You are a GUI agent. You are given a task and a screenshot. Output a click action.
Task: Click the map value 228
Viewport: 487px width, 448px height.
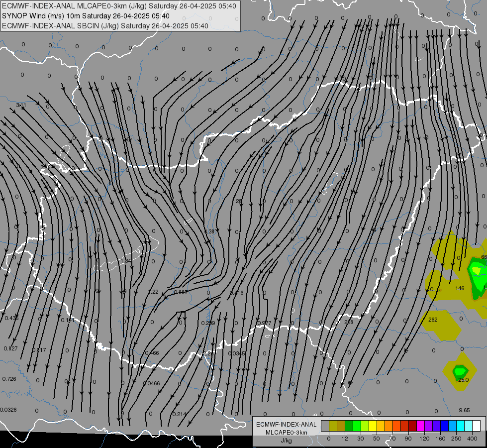tap(349, 322)
